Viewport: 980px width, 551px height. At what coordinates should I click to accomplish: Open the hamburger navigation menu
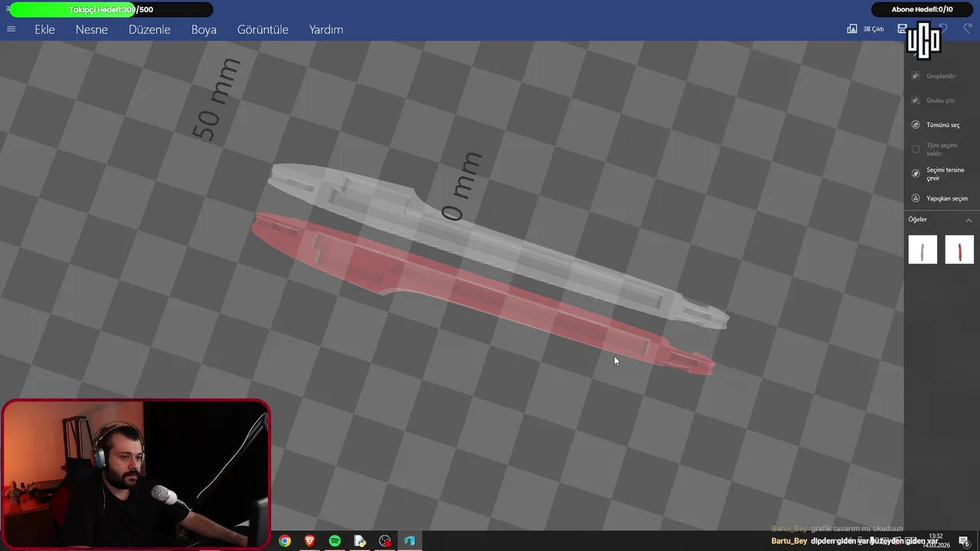(x=11, y=29)
